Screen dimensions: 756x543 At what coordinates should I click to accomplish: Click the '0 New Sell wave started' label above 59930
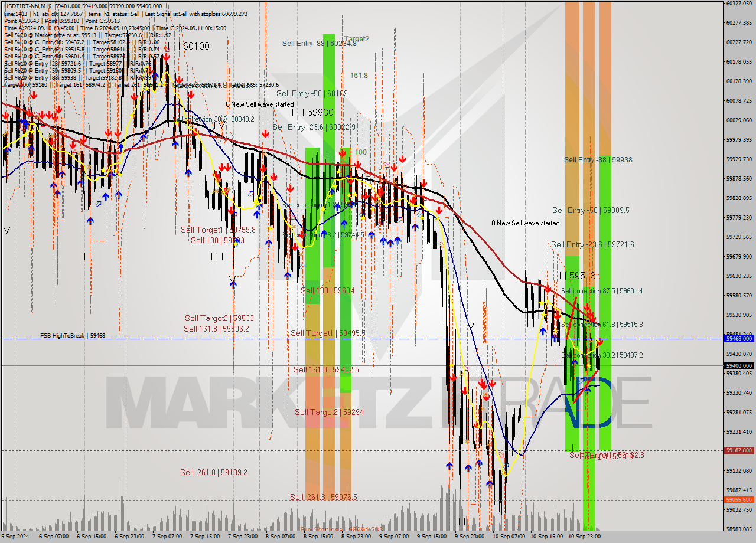pyautogui.click(x=259, y=104)
